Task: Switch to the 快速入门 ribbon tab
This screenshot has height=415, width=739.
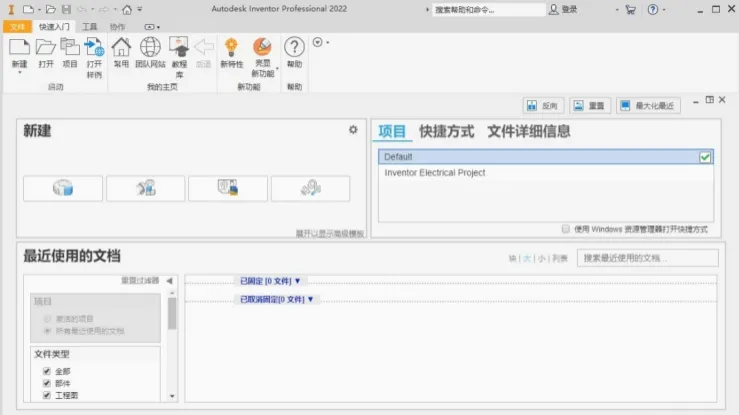Action: coord(54,27)
